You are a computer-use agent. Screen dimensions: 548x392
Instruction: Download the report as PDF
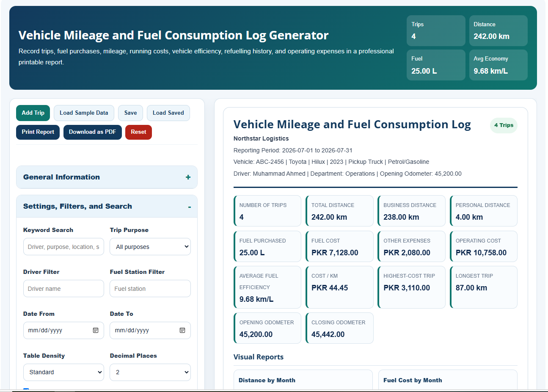92,132
